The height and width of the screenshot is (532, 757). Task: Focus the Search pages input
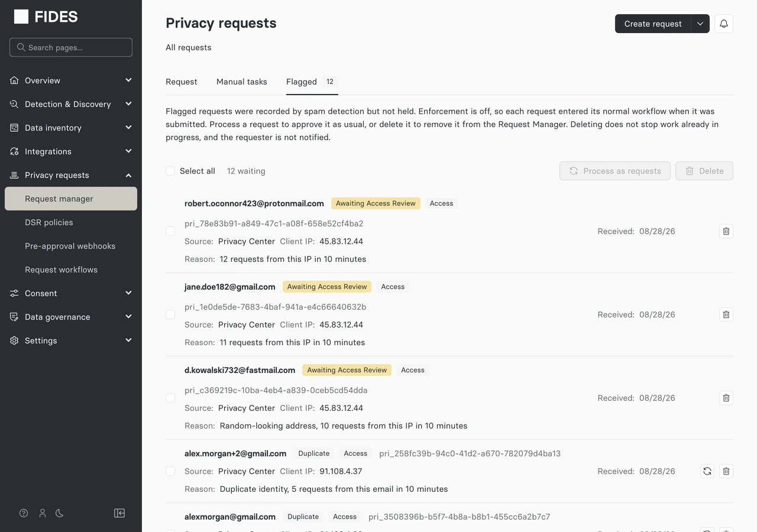coord(71,47)
